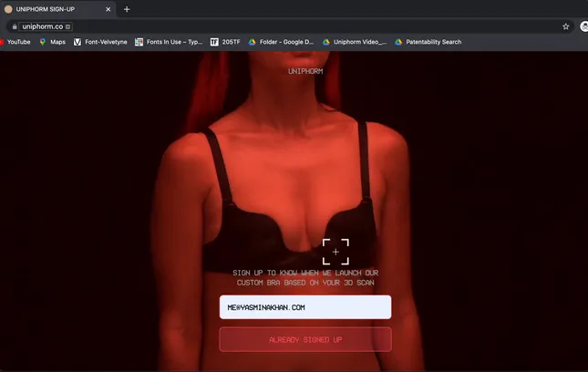Open the Uniphorm Video bookmark

tap(355, 42)
